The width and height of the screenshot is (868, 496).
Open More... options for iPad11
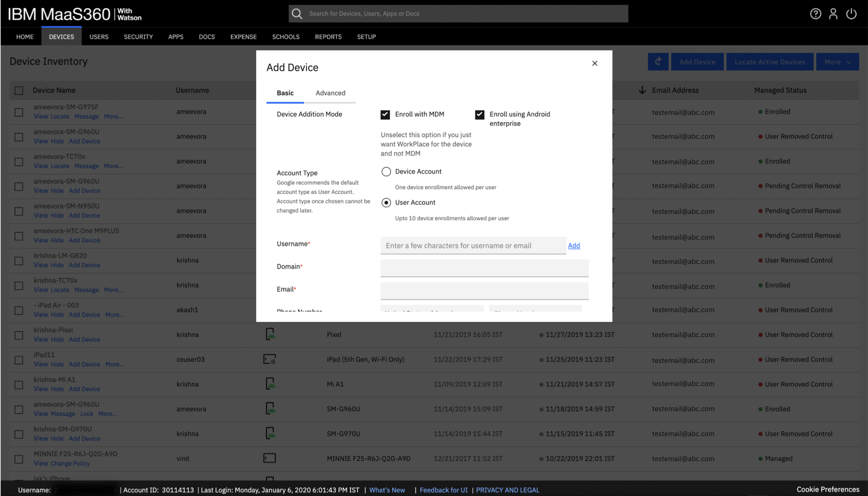[114, 364]
